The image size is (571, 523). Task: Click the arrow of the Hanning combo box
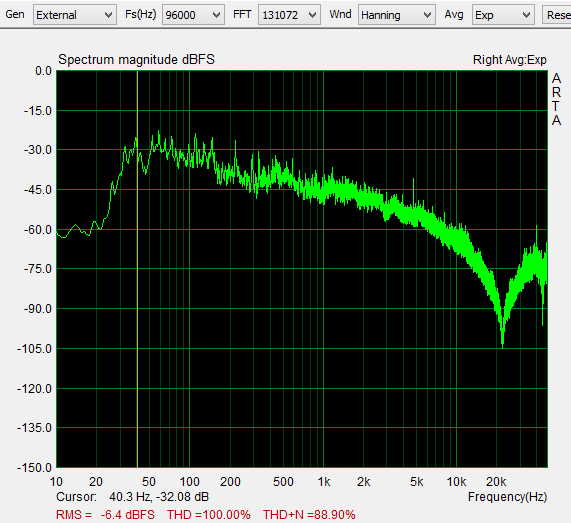(x=427, y=15)
